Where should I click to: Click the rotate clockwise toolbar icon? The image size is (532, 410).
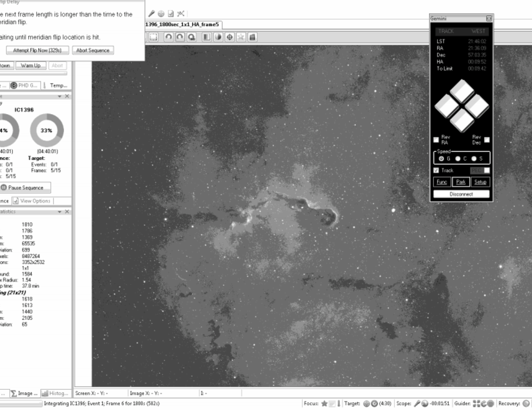coord(180,37)
